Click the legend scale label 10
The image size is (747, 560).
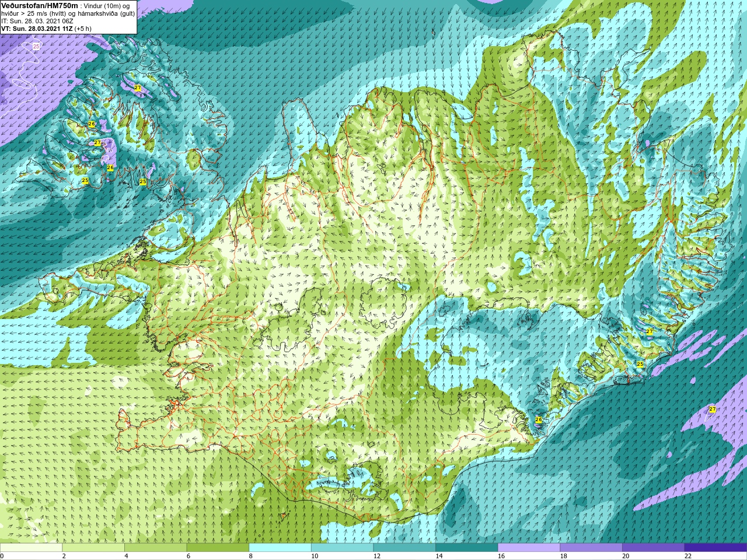[315, 556]
